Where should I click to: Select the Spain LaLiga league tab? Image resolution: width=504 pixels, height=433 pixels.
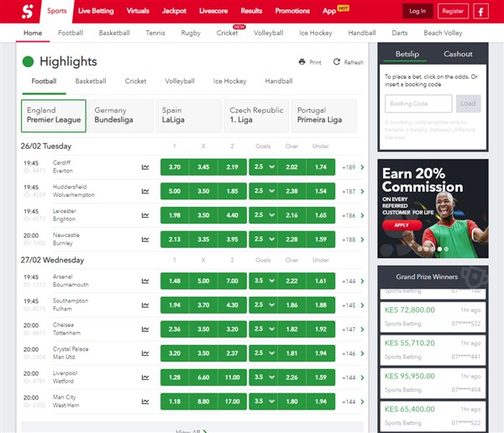pyautogui.click(x=189, y=116)
